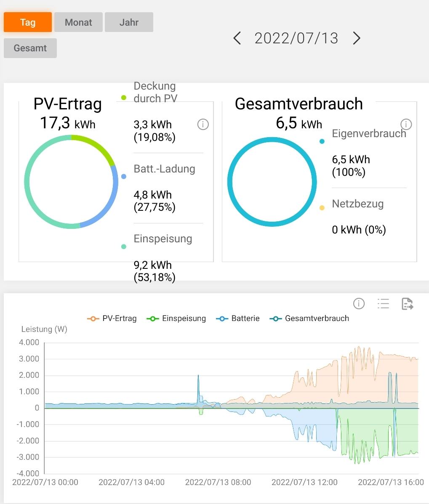Click the 'Eigenverbrauch' label
The height and width of the screenshot is (504, 429).
click(369, 133)
